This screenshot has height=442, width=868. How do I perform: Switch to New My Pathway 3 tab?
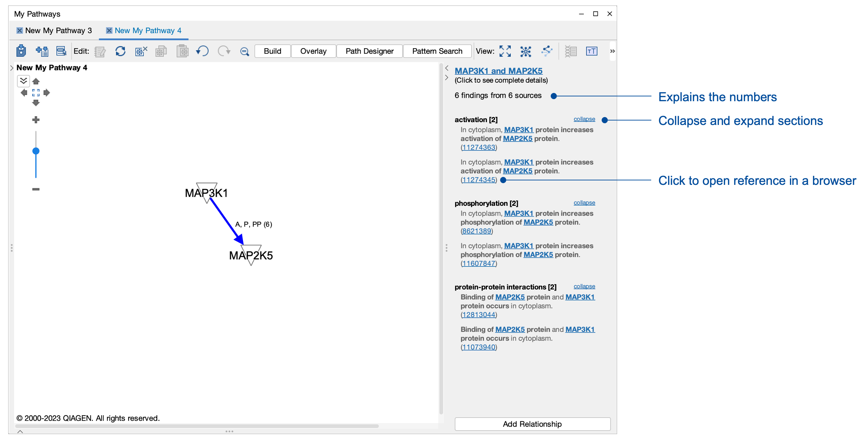click(x=59, y=30)
